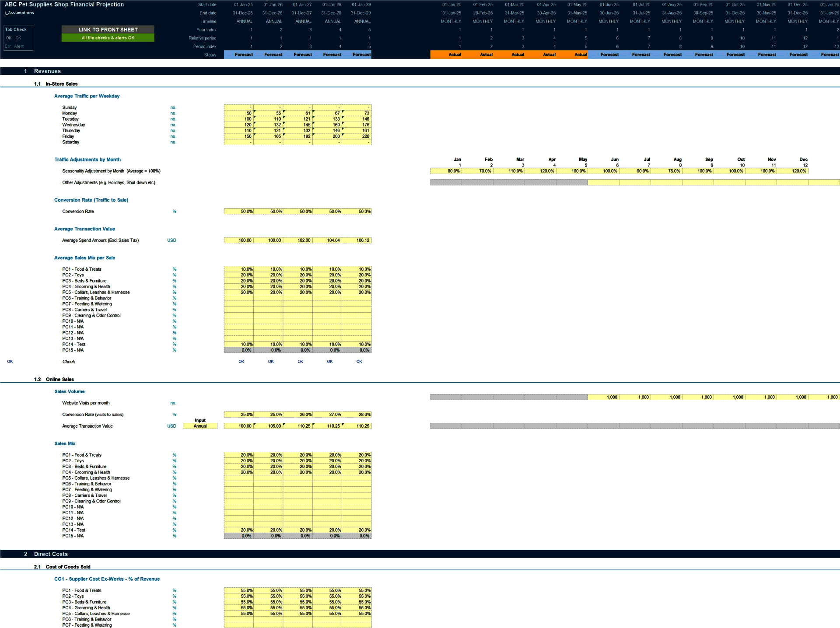Click the 'All file checks & alerts OK' bar

point(108,38)
